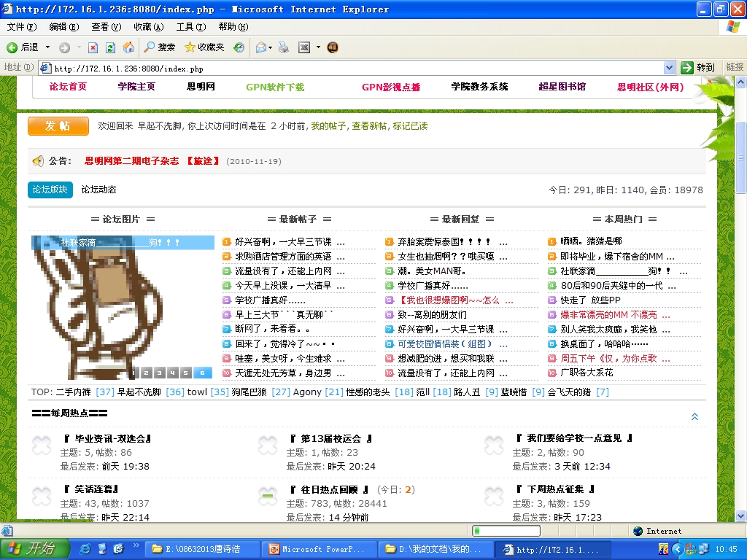Select the 论坛版块 tab
Image resolution: width=747 pixels, height=560 pixels.
(x=50, y=190)
